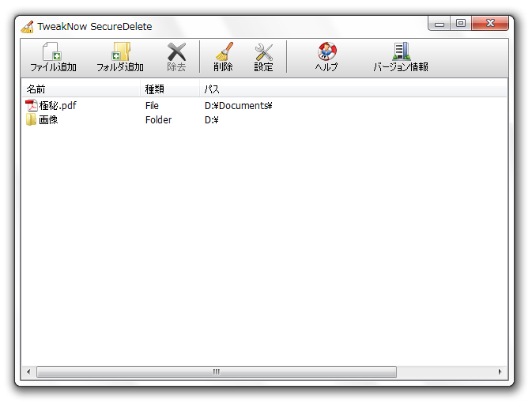
Task: Select the 画像 folder name
Action: 48,119
